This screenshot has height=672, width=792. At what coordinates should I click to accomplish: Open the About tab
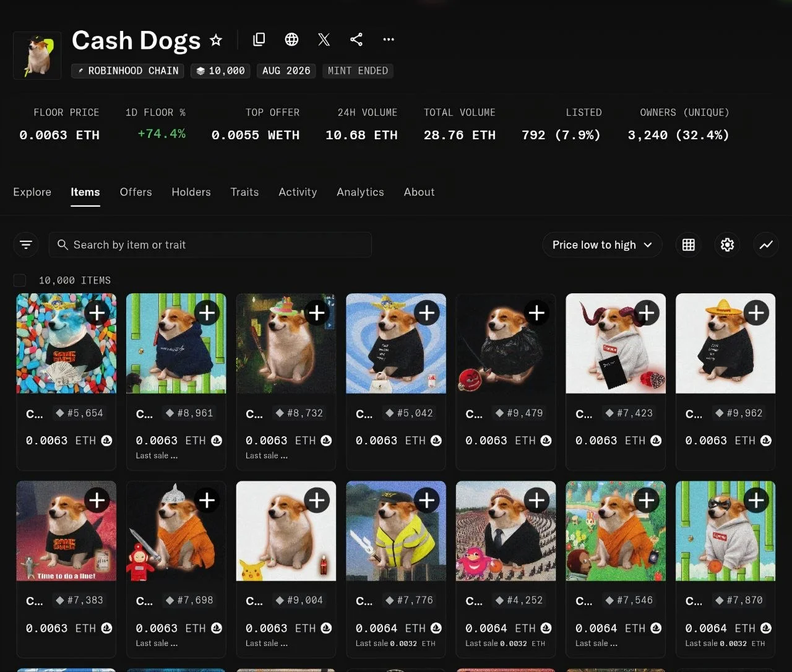[x=419, y=192]
